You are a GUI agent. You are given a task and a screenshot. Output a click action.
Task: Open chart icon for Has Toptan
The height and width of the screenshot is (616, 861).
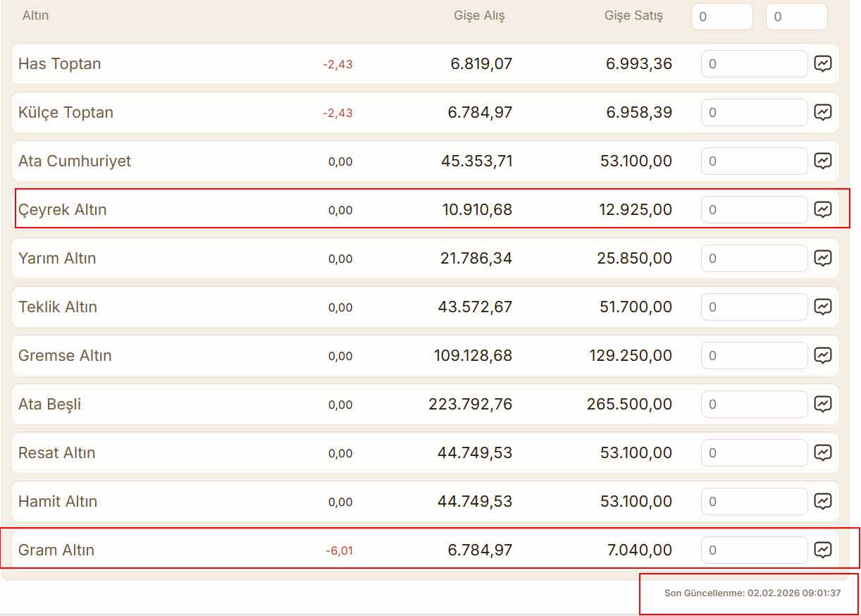click(823, 64)
